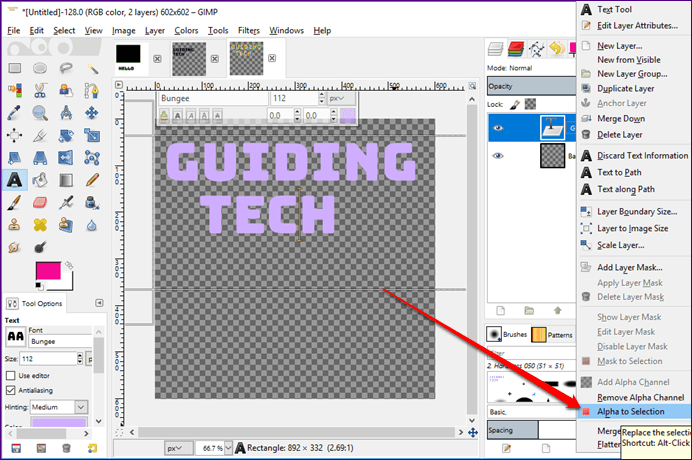Open the Layer menu
The height and width of the screenshot is (460, 692).
pos(154,30)
